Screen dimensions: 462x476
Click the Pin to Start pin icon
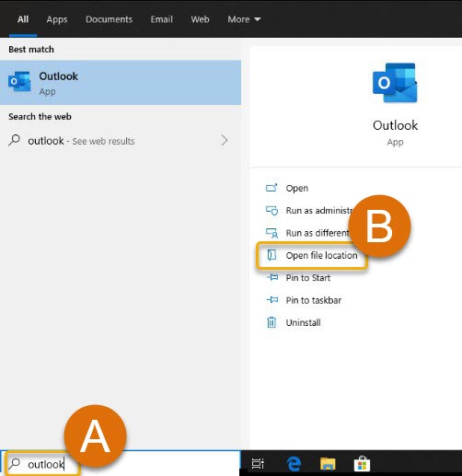tap(272, 277)
